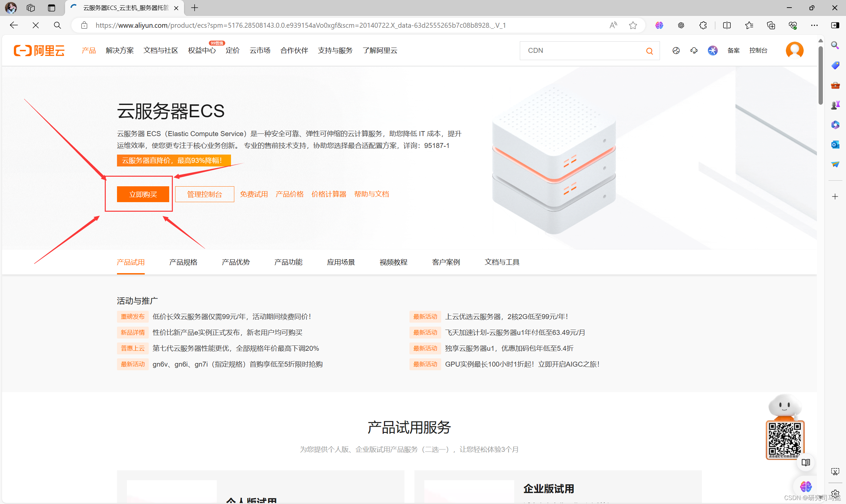Open sidebar Search icon
The width and height of the screenshot is (846, 504).
click(835, 45)
